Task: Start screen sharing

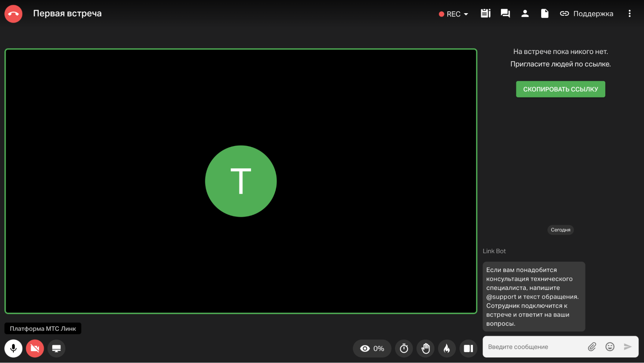Action: (56, 348)
